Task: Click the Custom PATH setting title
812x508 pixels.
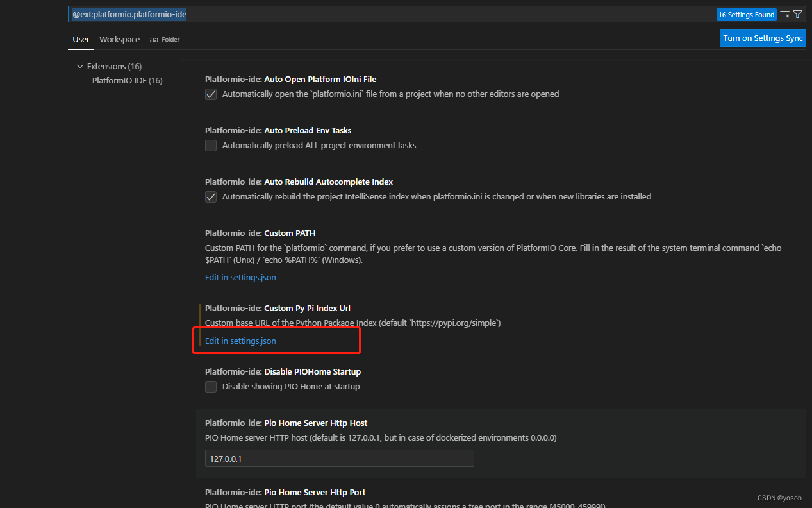Action: [260, 233]
